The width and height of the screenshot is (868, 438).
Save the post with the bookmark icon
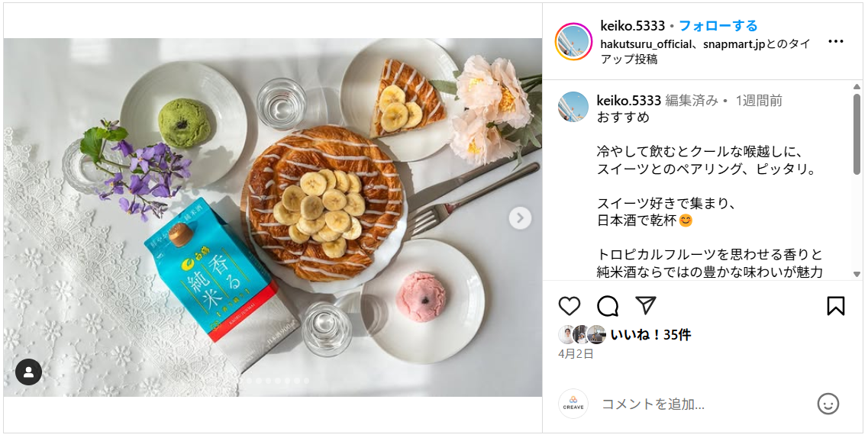click(835, 306)
